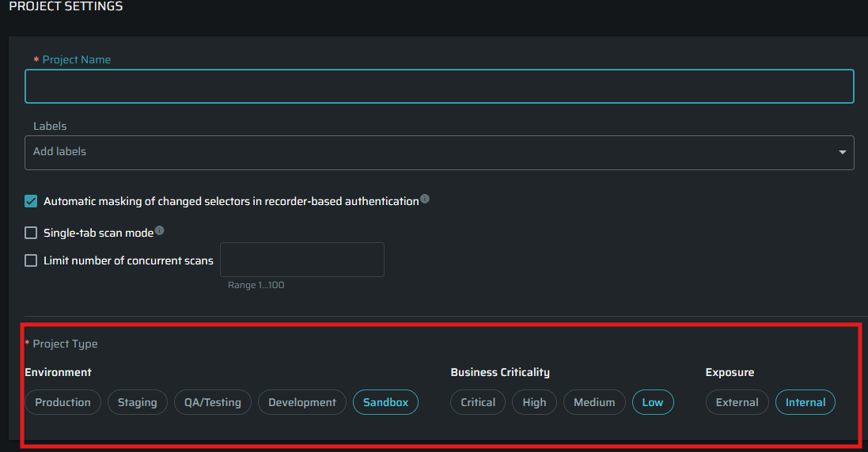
Task: Click the Exposure heading
Action: click(730, 372)
